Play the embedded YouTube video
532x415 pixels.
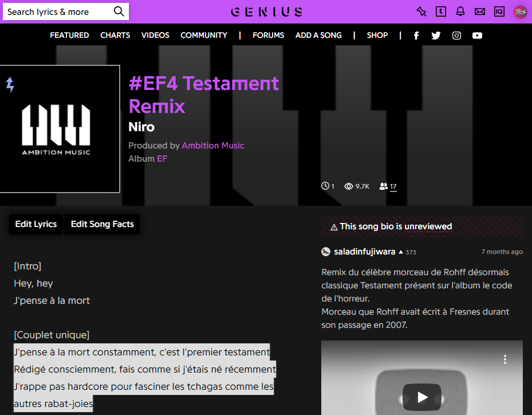421,397
